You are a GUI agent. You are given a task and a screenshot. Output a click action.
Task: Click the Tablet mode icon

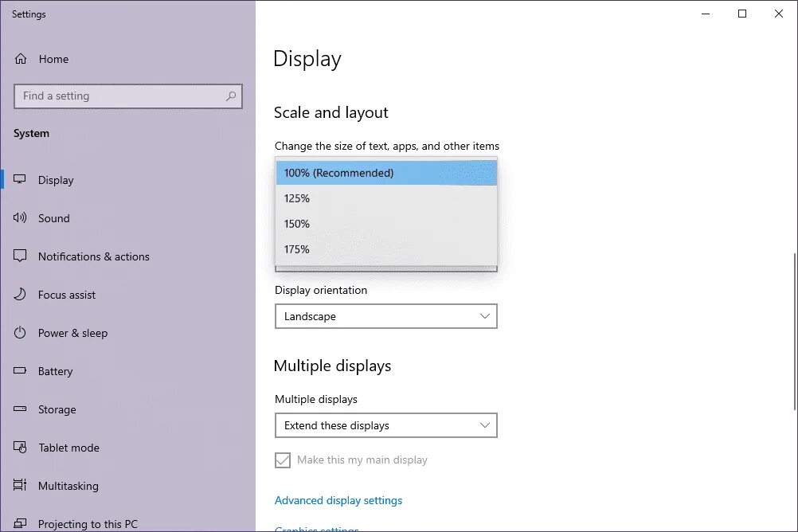20,447
